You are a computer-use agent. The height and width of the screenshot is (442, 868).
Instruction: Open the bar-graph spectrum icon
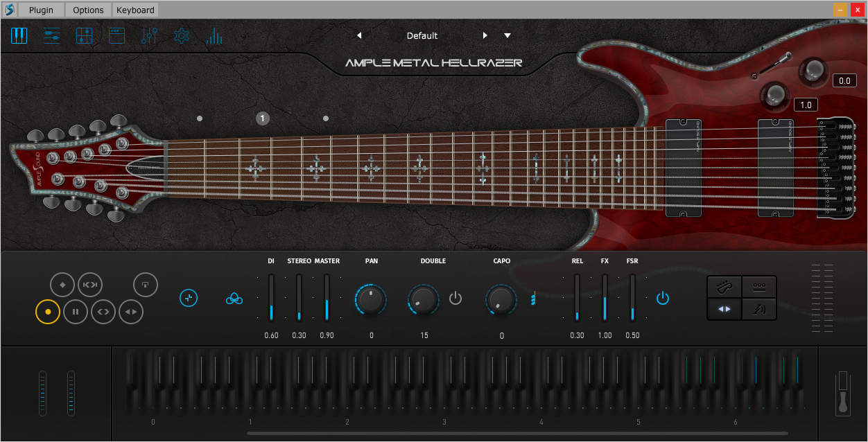pos(214,35)
